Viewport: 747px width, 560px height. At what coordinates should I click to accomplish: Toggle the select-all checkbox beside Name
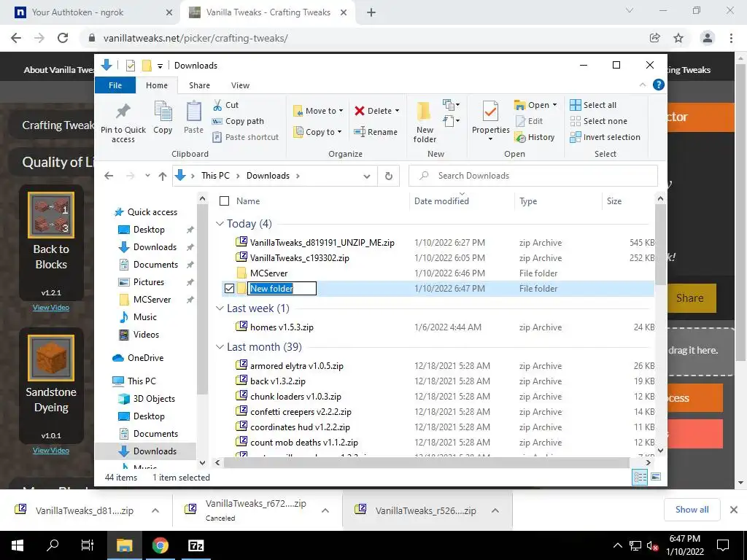pos(224,201)
